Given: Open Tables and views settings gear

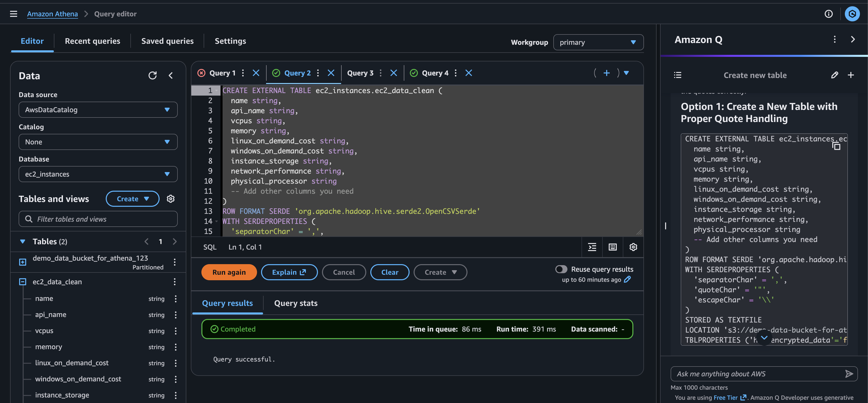Looking at the screenshot, I should (x=170, y=199).
